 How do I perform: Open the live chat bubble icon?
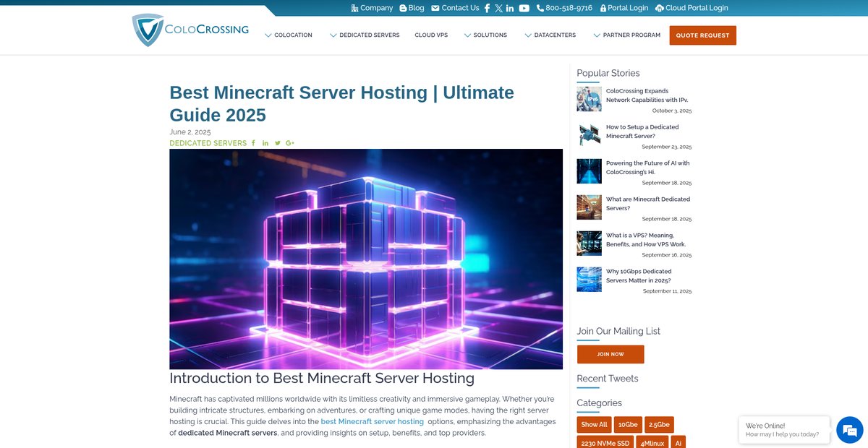pyautogui.click(x=849, y=430)
